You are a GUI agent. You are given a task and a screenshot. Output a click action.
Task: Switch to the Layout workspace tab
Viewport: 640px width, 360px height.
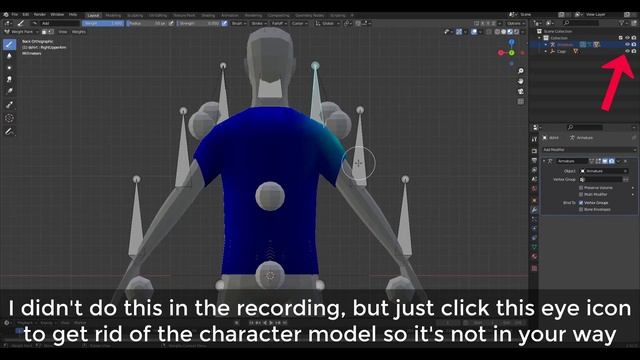[93, 16]
